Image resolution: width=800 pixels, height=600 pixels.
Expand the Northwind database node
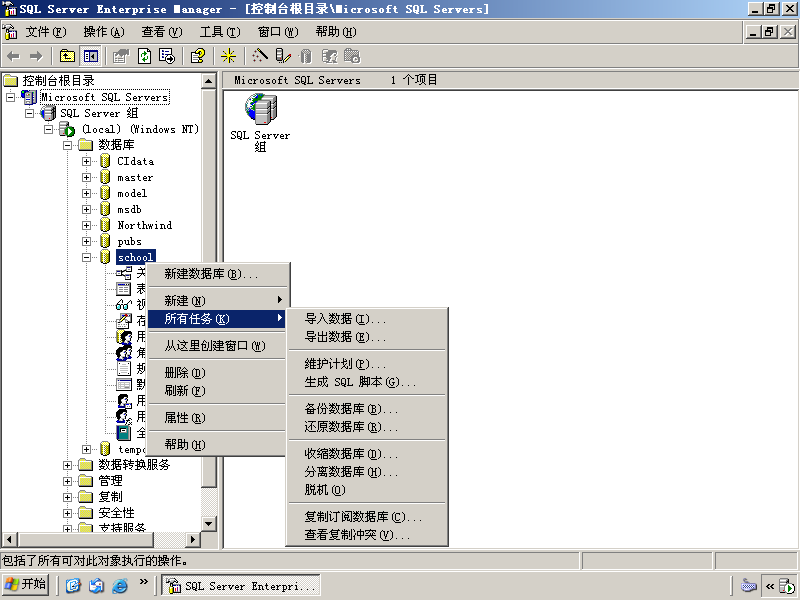point(86,226)
